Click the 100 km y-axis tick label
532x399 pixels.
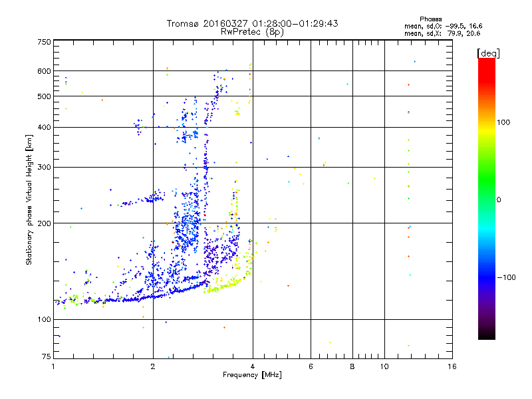coord(45,320)
